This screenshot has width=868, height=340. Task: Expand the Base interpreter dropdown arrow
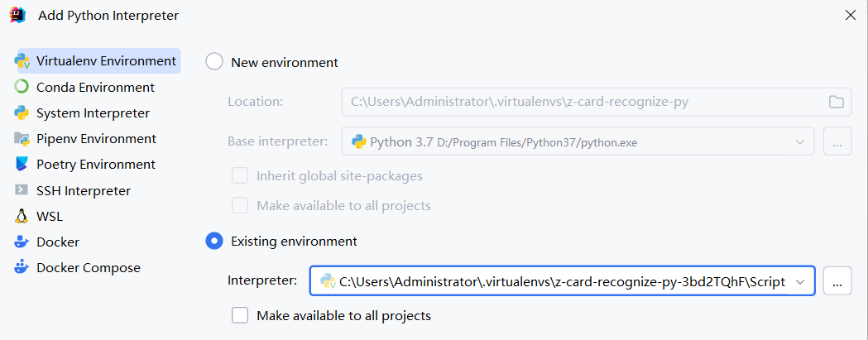(x=800, y=141)
